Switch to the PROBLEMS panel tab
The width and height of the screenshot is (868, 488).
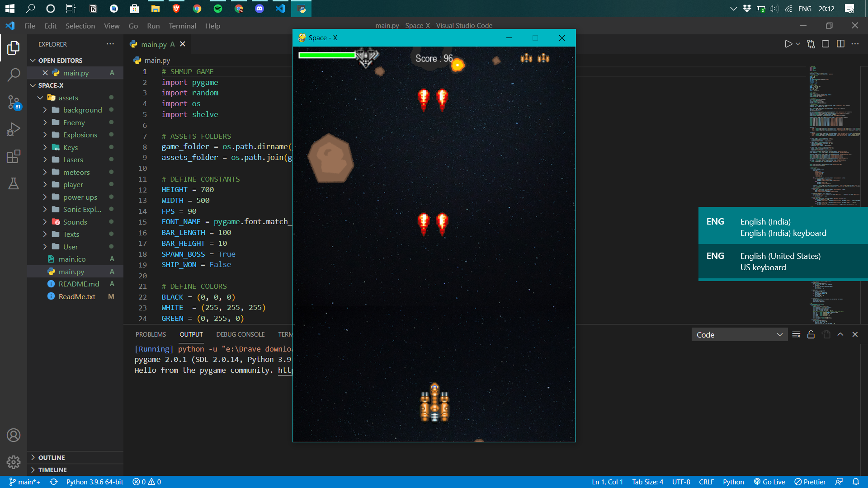pos(151,335)
